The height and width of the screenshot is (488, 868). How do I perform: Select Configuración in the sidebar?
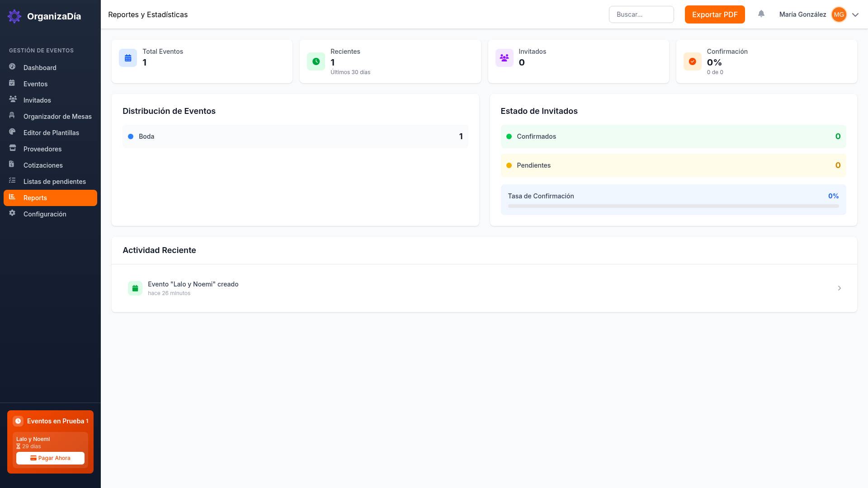coord(45,214)
